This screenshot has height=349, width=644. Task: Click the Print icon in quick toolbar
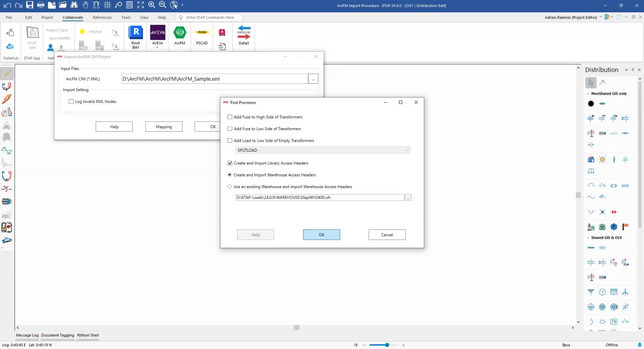(x=40, y=5)
